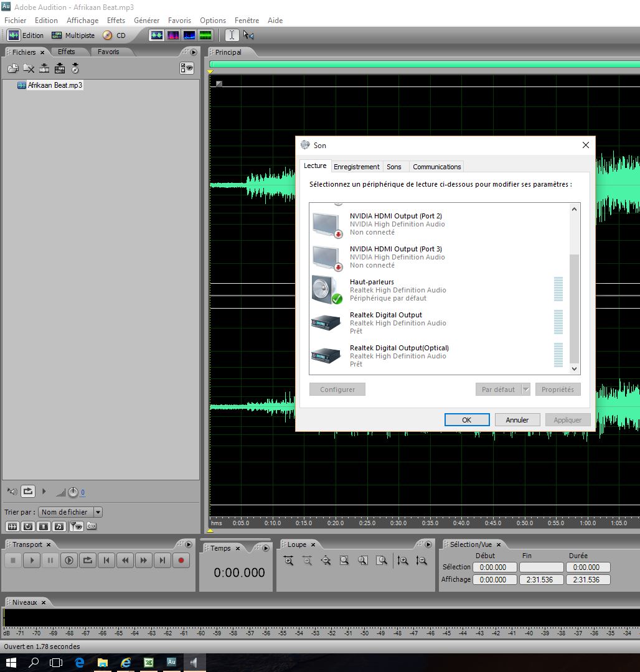Open the Fichier menu
This screenshot has width=640, height=672.
pos(15,20)
